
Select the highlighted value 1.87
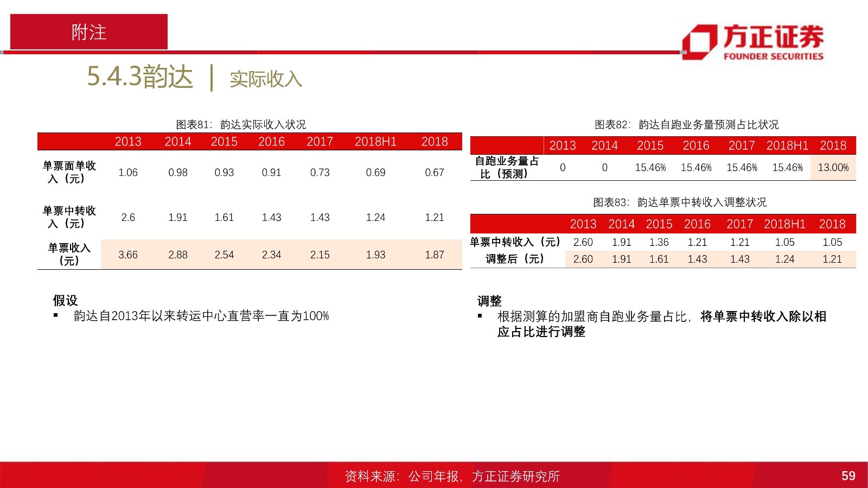pos(435,255)
